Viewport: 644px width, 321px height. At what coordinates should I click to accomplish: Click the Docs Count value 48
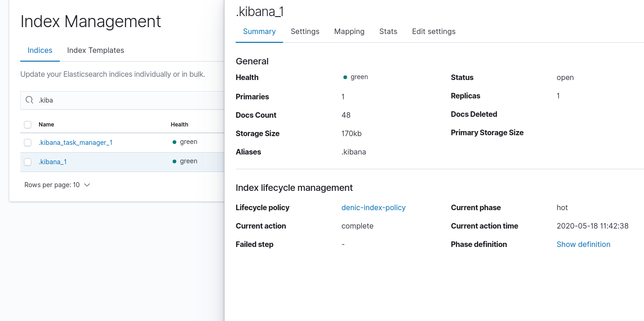[346, 115]
